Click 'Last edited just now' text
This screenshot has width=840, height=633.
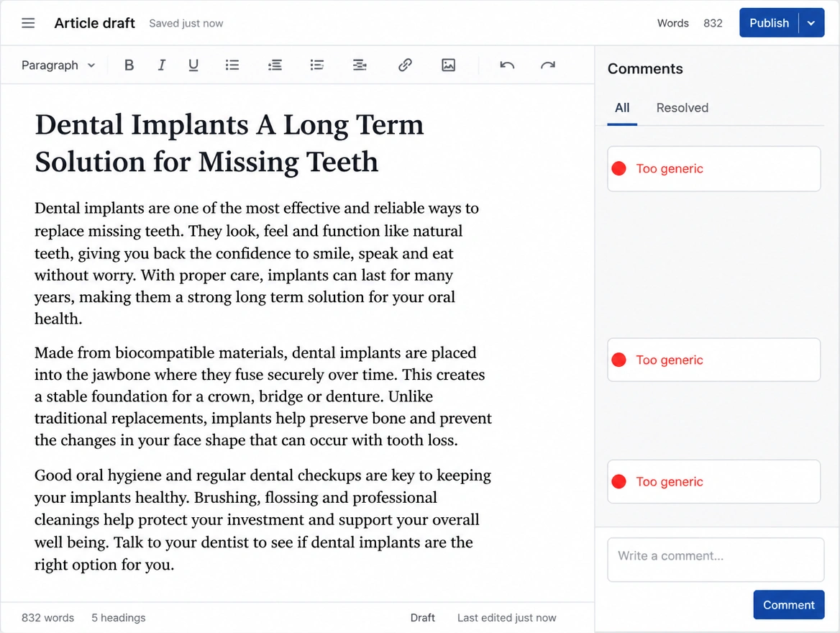coord(507,617)
